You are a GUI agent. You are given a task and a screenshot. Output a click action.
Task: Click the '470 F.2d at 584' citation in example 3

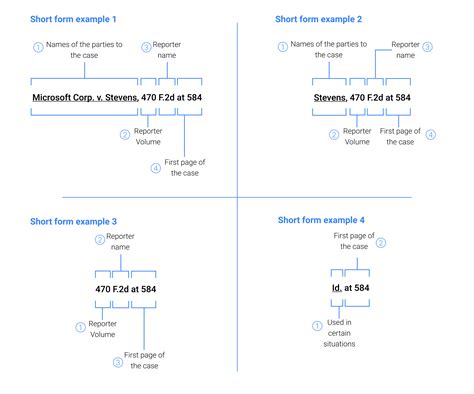[126, 289]
